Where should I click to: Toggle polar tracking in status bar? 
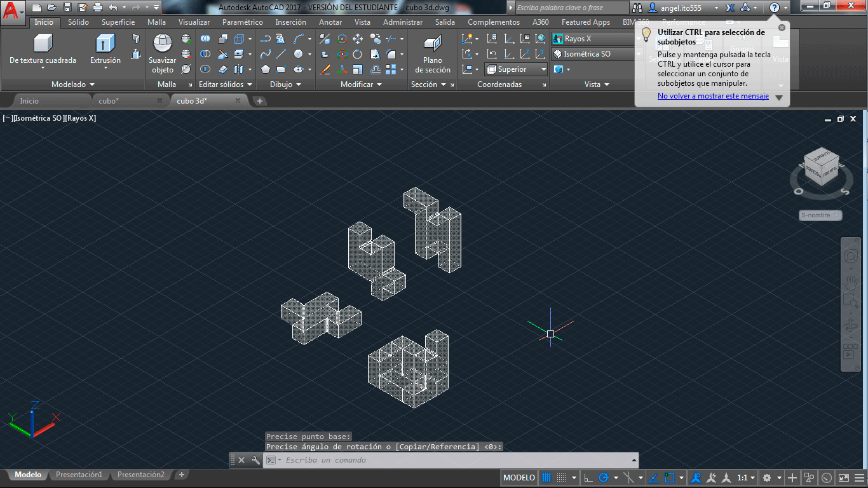click(x=604, y=478)
